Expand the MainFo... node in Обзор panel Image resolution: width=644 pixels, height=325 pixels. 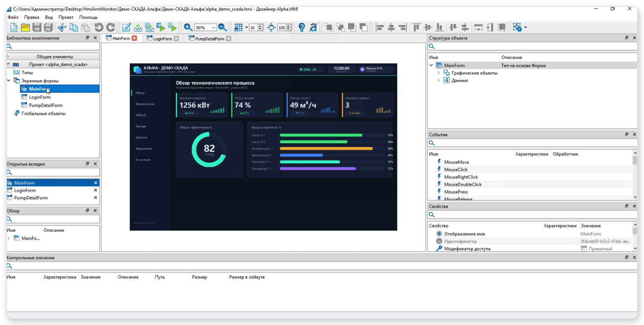[9, 238]
